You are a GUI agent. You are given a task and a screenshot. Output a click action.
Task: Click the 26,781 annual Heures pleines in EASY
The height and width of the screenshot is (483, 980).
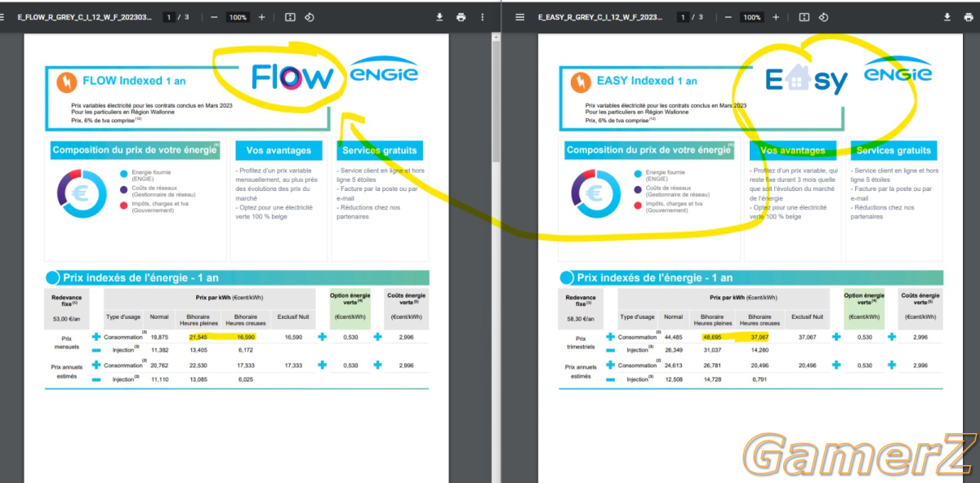coord(713,366)
